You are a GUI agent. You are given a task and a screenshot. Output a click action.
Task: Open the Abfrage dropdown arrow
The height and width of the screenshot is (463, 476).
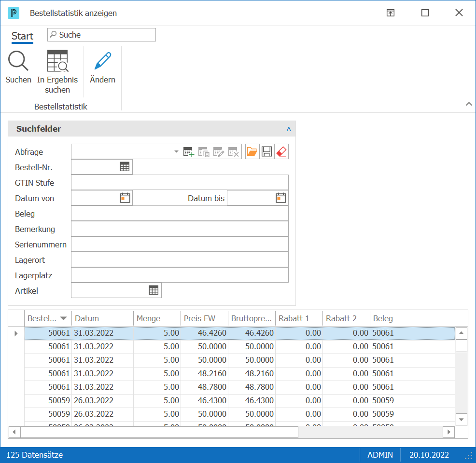tap(176, 151)
